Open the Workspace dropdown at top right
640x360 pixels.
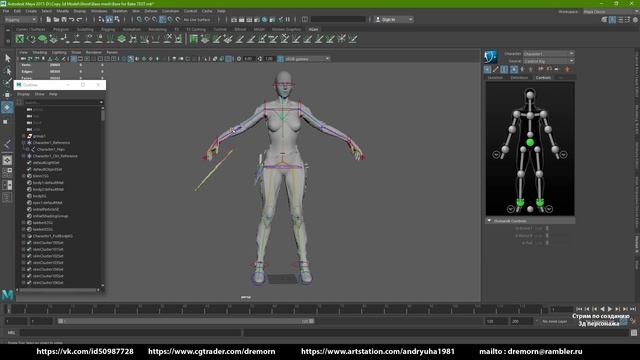pos(610,12)
